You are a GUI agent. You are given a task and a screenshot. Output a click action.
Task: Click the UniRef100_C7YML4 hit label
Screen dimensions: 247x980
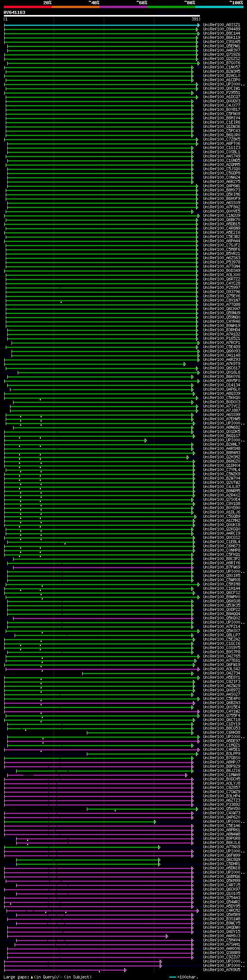tap(222, 470)
